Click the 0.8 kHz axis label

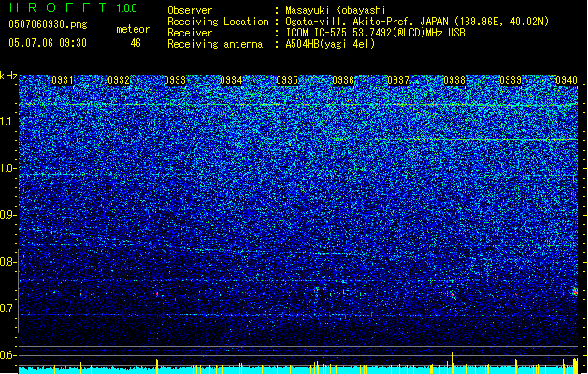coord(8,262)
